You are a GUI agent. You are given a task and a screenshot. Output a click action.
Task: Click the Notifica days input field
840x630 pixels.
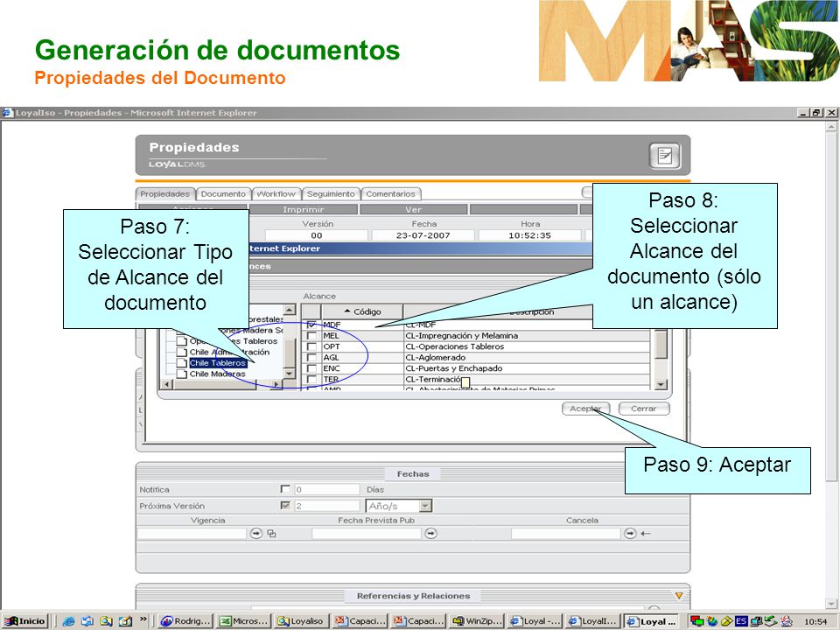(326, 489)
